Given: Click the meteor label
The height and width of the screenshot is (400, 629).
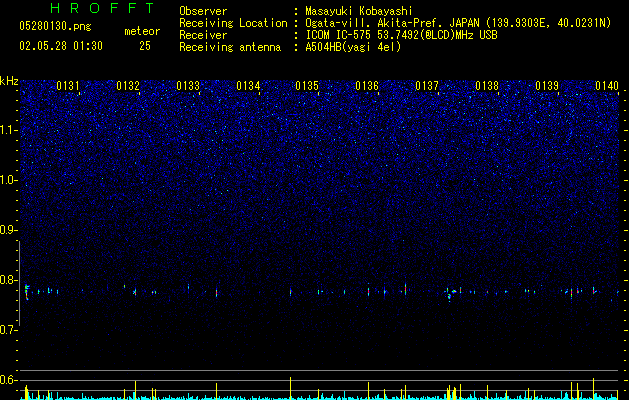Looking at the screenshot, I should [x=142, y=31].
